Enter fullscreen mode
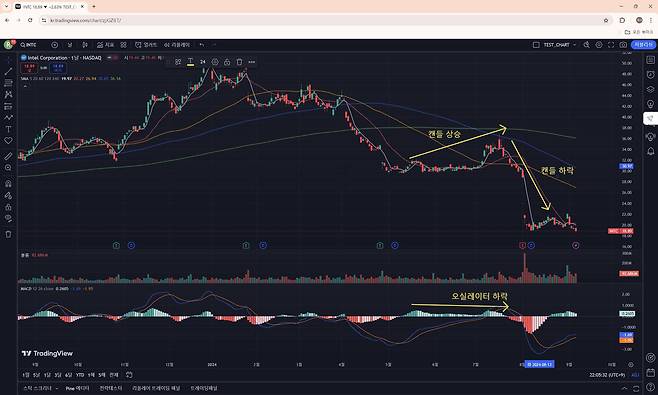Image resolution: width=658 pixels, height=395 pixels. (x=611, y=44)
